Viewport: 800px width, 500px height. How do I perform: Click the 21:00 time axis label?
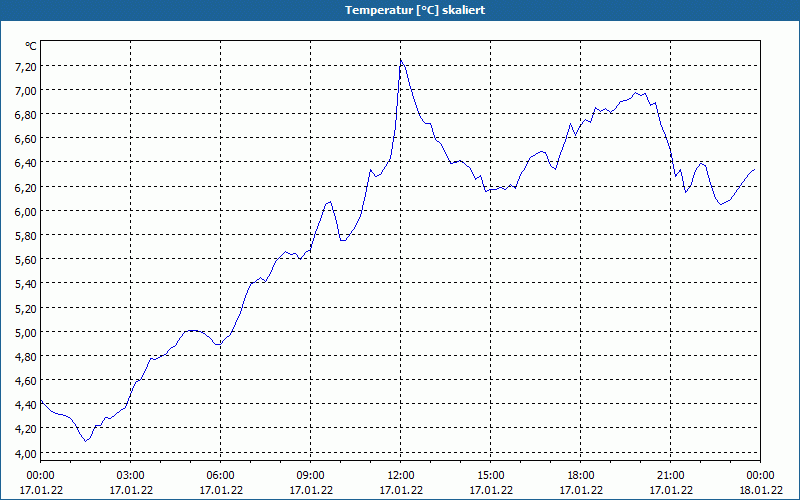click(x=670, y=476)
